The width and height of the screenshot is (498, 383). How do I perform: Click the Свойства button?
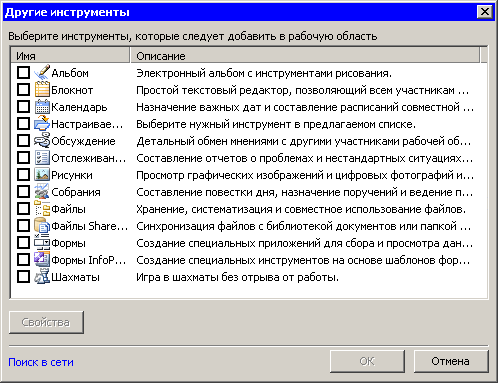46,322
